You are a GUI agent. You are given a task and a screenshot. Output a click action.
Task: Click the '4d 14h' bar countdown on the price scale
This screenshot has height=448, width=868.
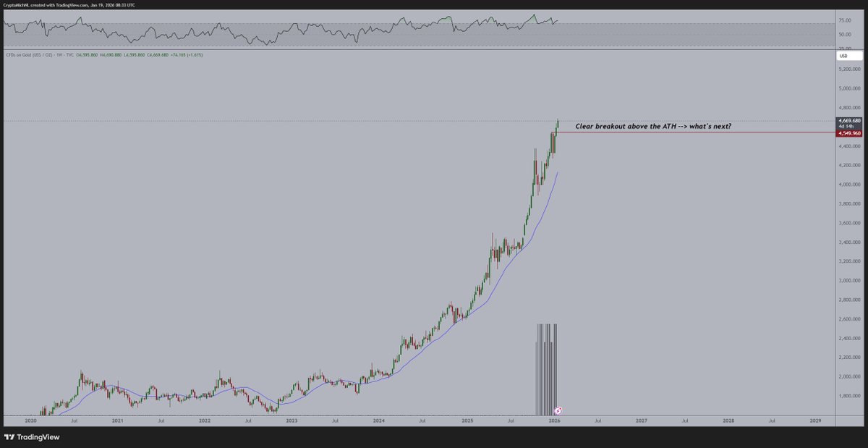[x=846, y=126]
